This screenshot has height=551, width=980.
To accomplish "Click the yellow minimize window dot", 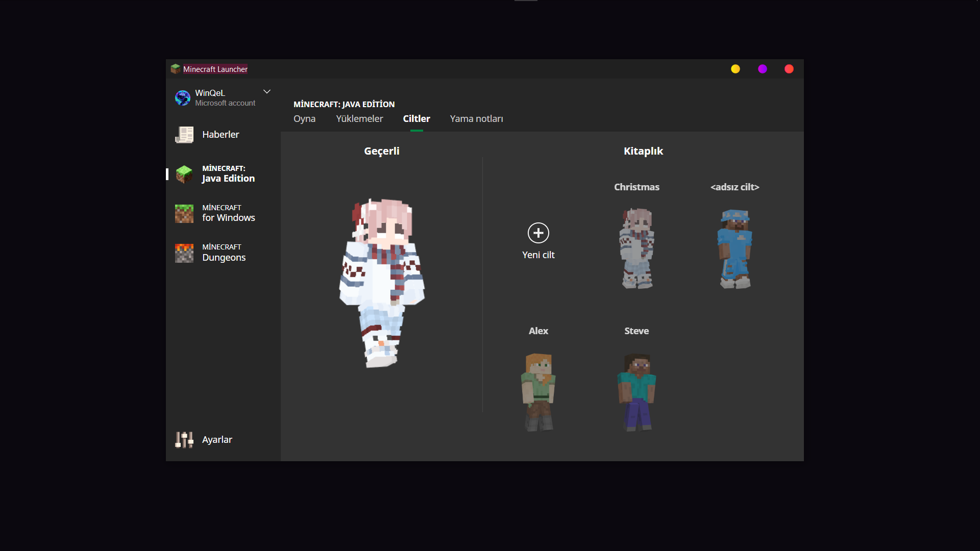I will pos(736,69).
